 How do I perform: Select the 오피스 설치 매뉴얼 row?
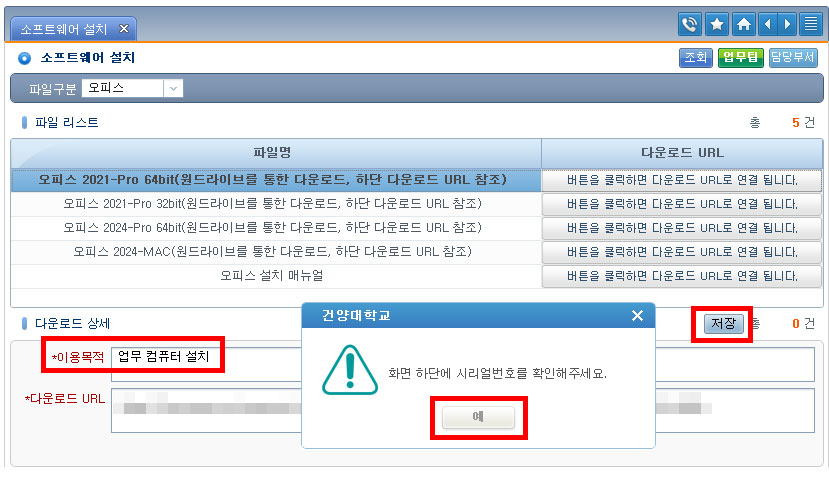click(x=274, y=275)
